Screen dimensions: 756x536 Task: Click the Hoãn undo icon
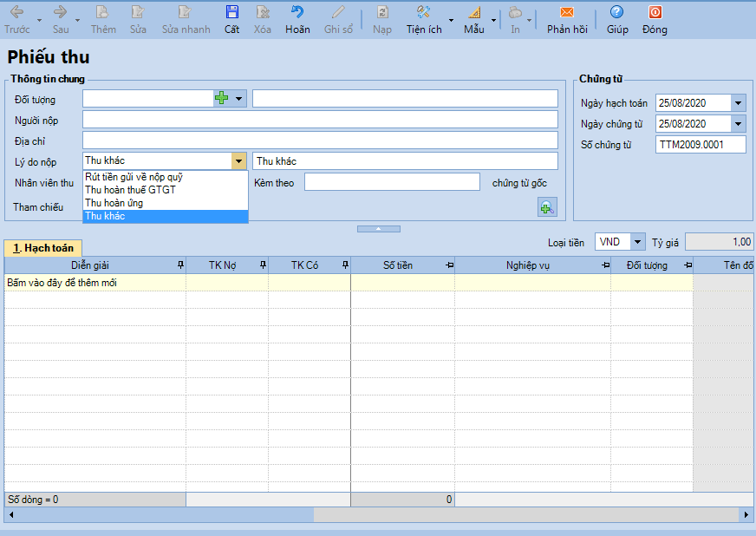(297, 13)
